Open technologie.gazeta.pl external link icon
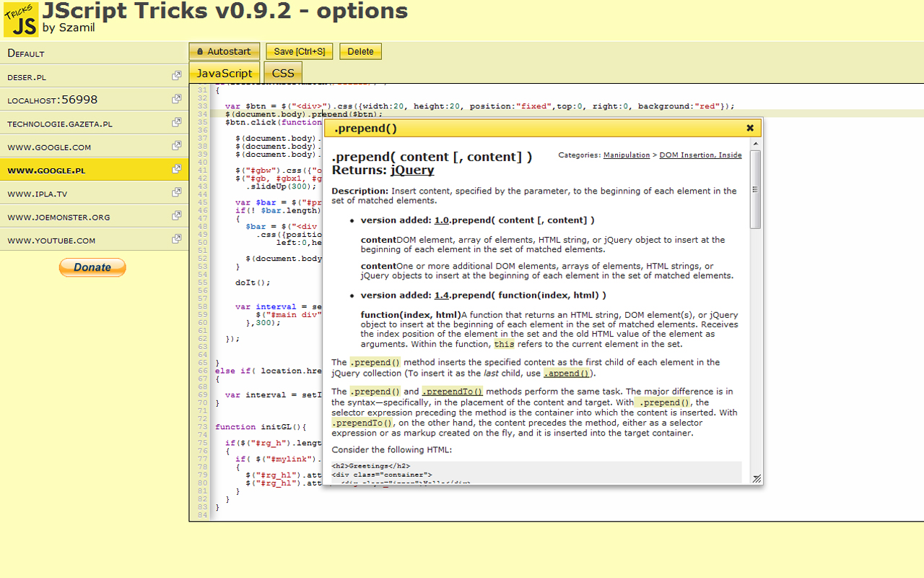Viewport: 924px width, 578px height. coord(176,123)
